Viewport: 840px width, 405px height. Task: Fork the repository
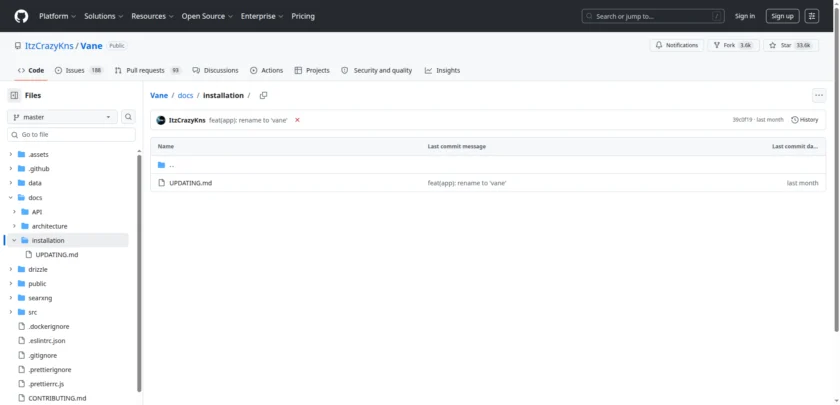tap(733, 46)
